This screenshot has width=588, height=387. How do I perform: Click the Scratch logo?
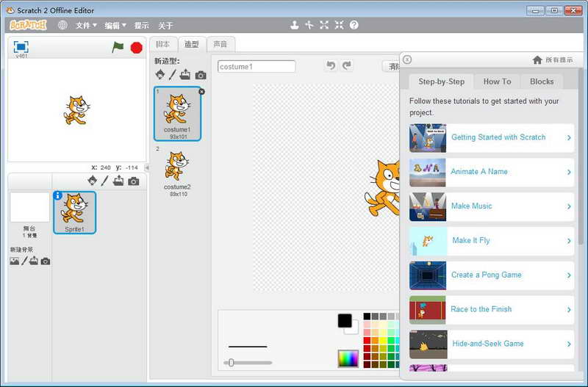coord(28,25)
